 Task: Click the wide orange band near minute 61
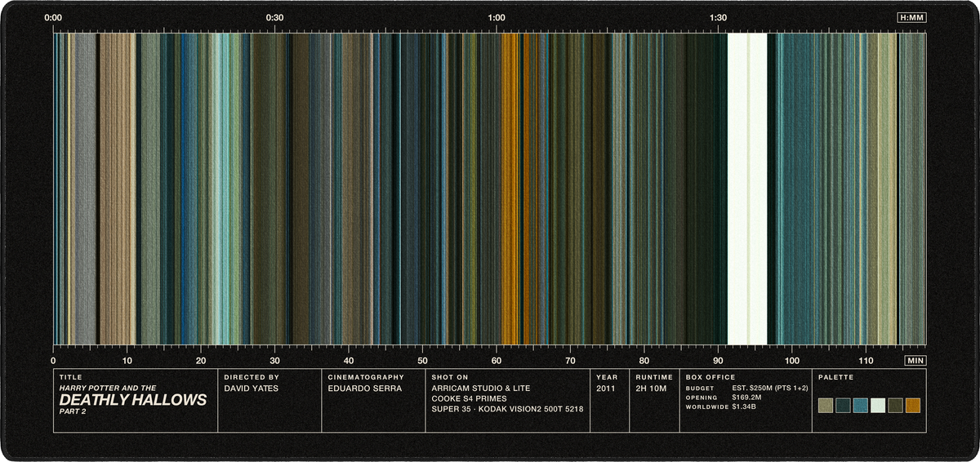point(509,189)
